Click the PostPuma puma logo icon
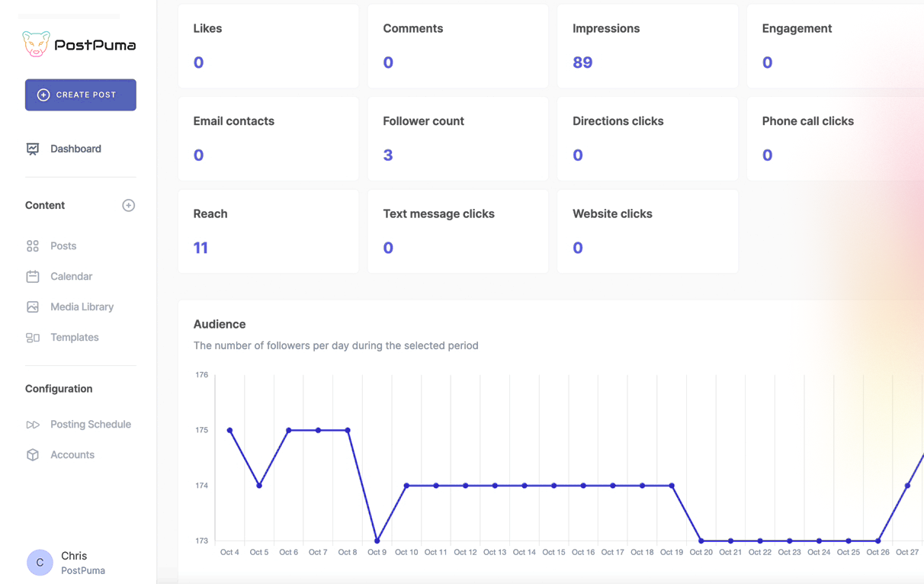Image resolution: width=924 pixels, height=584 pixels. point(36,44)
